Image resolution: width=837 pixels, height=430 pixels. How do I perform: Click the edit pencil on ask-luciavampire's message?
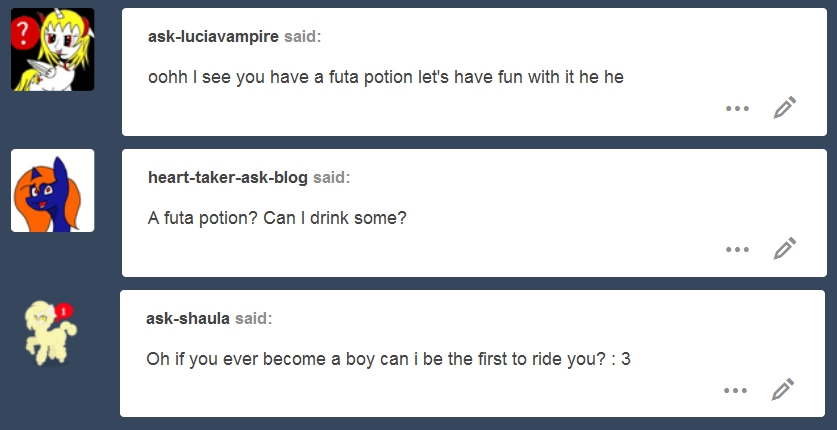tap(785, 108)
